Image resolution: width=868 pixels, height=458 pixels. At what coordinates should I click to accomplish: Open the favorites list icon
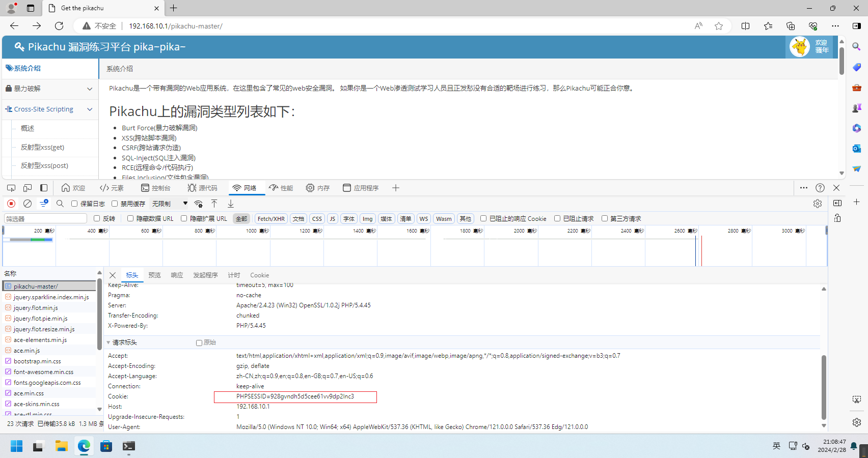point(768,26)
